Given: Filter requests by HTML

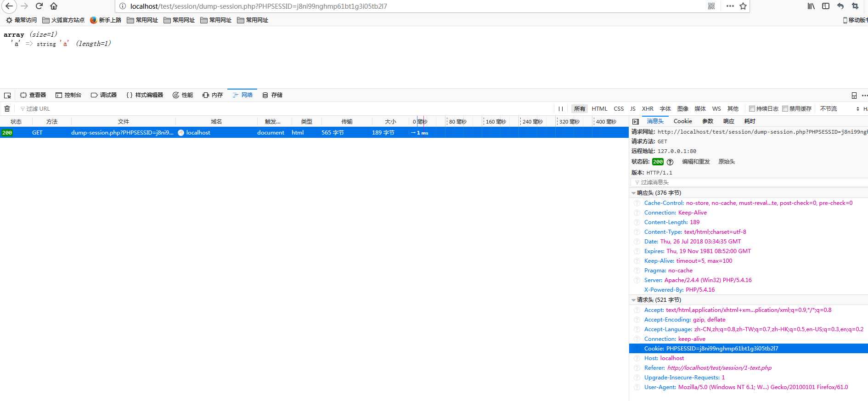Looking at the screenshot, I should tap(599, 108).
